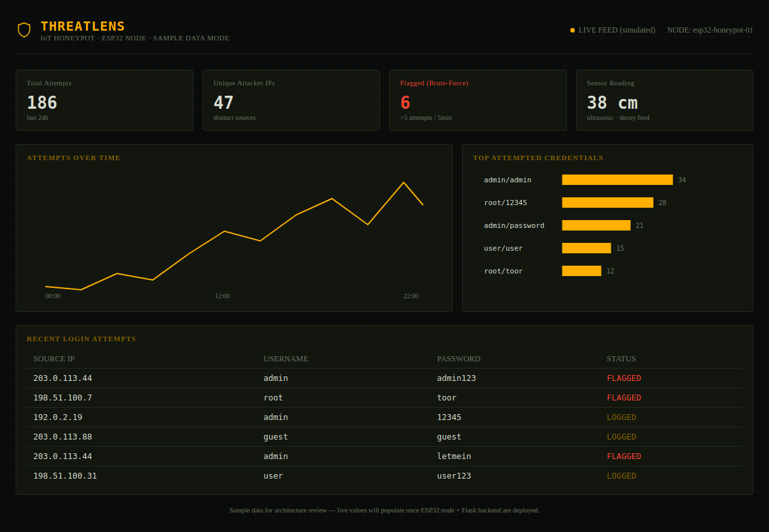769x532 pixels.
Task: Select IP 203.0.113.44 in admin123 row
Action: click(63, 378)
